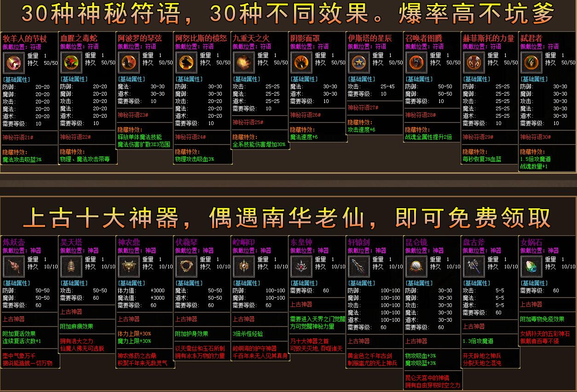577x392 pixels.
Task: Click the 神农鼎 item name
Action: click(128, 243)
